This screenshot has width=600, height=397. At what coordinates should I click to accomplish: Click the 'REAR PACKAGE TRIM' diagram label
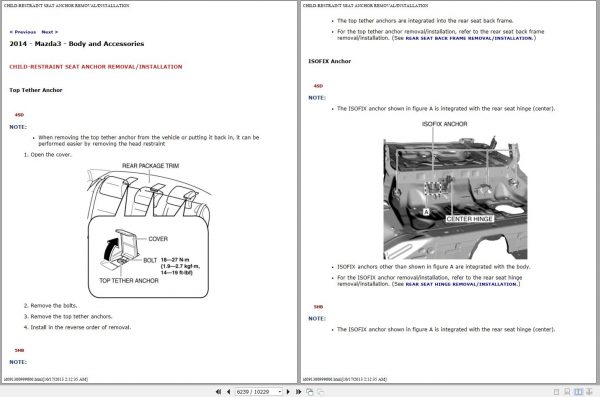pyautogui.click(x=150, y=166)
